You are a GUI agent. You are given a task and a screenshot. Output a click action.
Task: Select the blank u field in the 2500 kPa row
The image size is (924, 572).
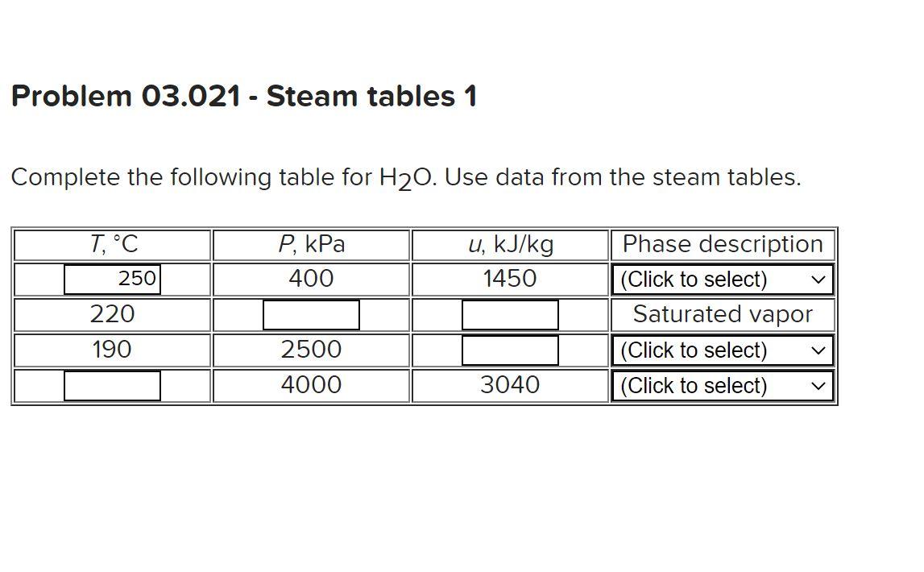tap(509, 348)
